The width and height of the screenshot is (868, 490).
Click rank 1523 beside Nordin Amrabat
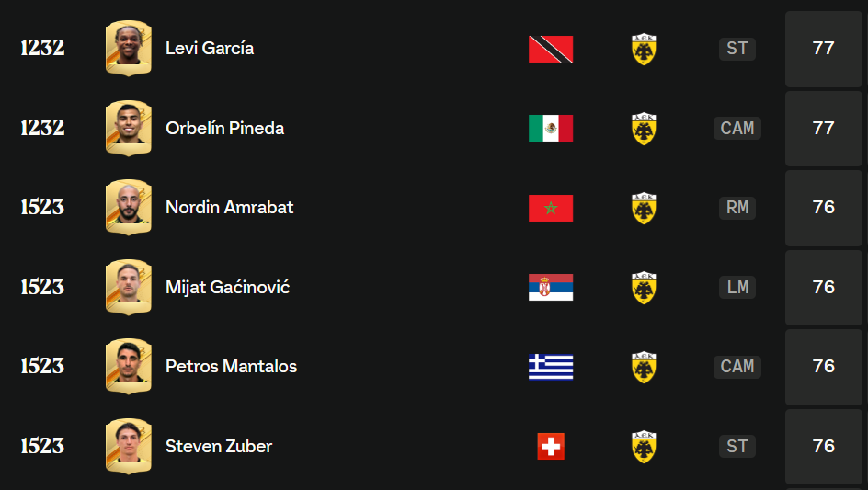click(x=42, y=208)
